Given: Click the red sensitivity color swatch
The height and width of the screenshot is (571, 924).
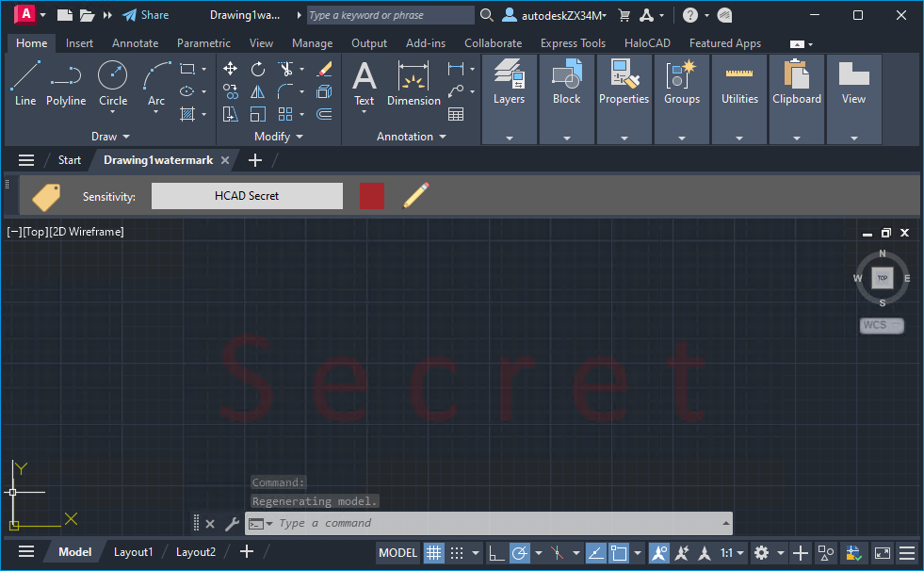Looking at the screenshot, I should 372,196.
